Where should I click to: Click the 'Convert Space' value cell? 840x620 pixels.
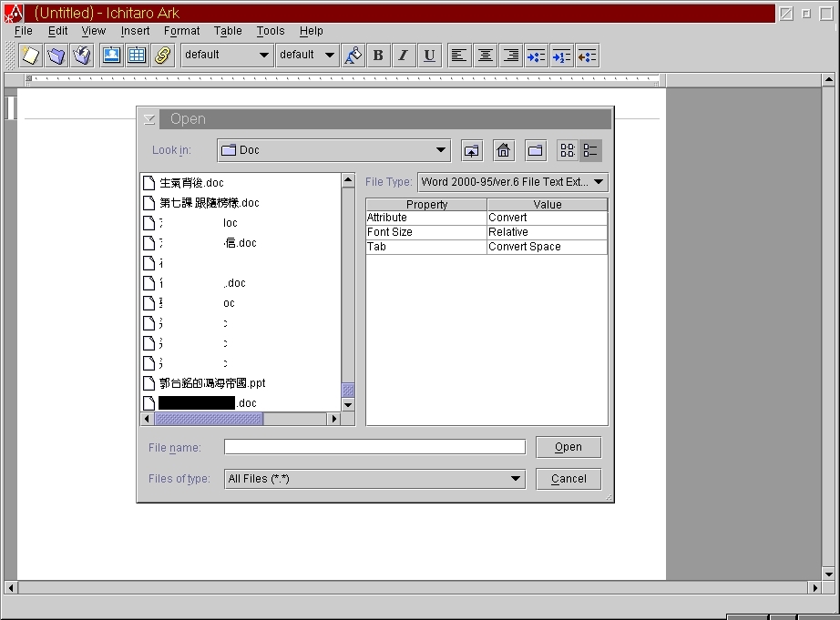[548, 247]
